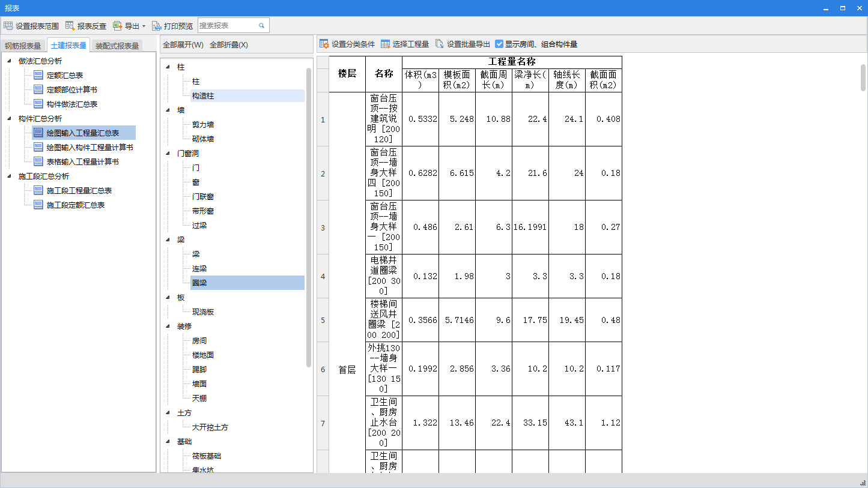The height and width of the screenshot is (488, 868).
Task: Click the 设置报表范围 button label
Action: tap(37, 26)
